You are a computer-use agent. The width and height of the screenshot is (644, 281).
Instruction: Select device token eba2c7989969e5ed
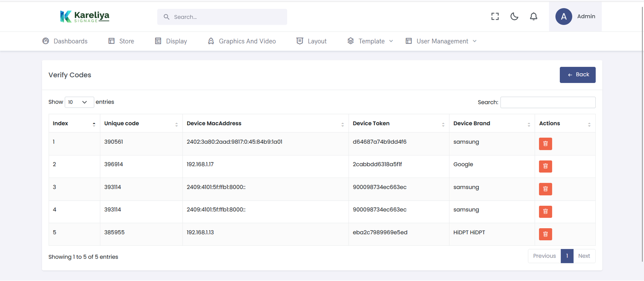[x=380, y=232]
